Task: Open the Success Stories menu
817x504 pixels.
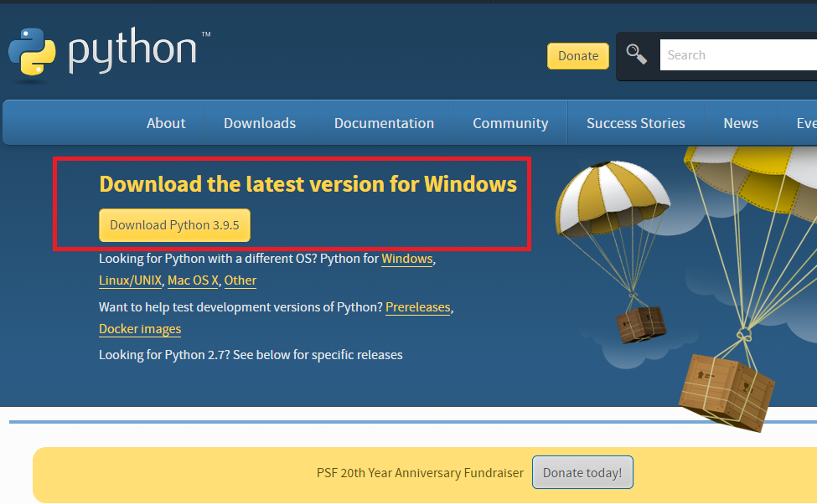Action: tap(635, 122)
